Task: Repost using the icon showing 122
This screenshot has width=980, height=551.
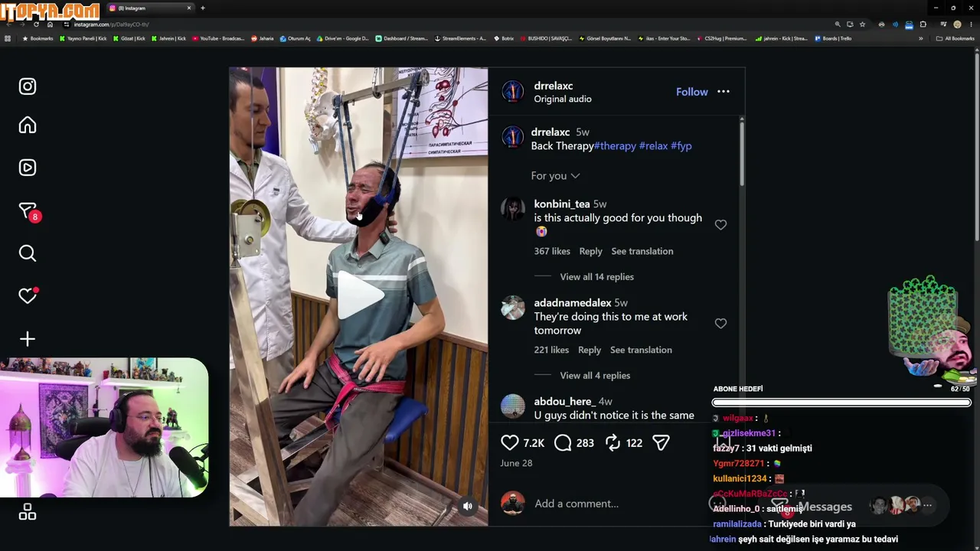Action: coord(612,442)
